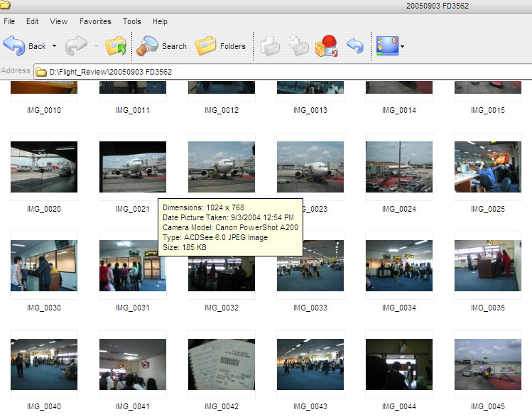Click the Back arrow icon
The width and height of the screenshot is (532, 417).
(x=14, y=45)
